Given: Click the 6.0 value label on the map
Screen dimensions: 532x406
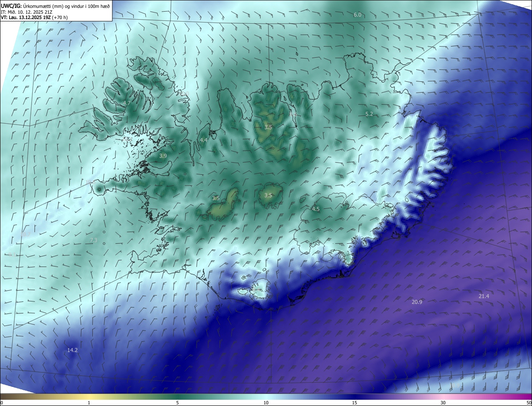Looking at the screenshot, I should point(357,15).
